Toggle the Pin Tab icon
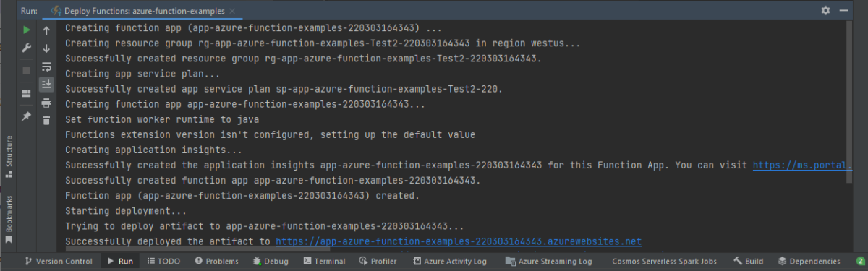 click(26, 116)
